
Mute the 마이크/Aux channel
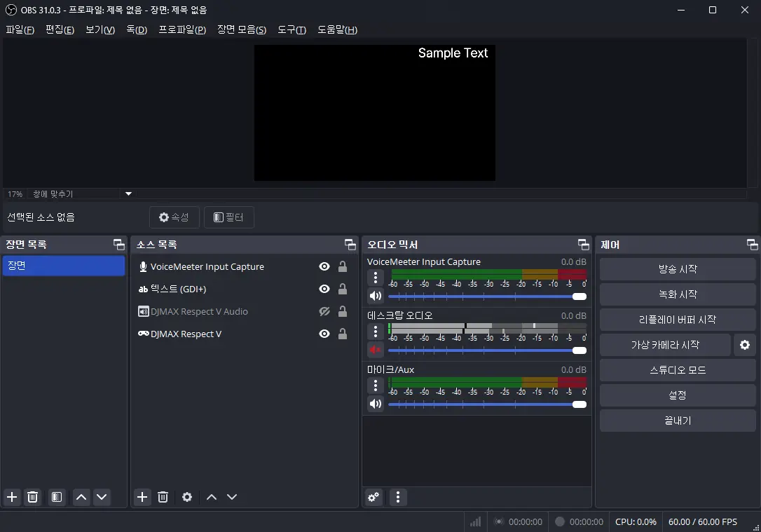pos(375,403)
